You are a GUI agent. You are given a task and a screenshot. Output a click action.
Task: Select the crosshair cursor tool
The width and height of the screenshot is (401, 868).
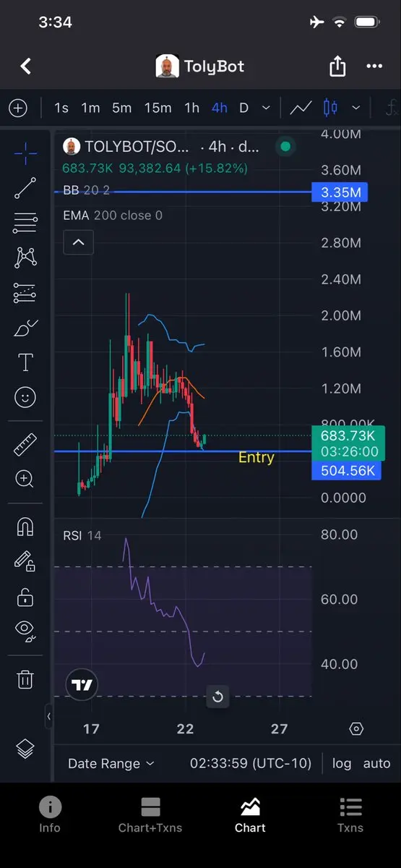25,153
